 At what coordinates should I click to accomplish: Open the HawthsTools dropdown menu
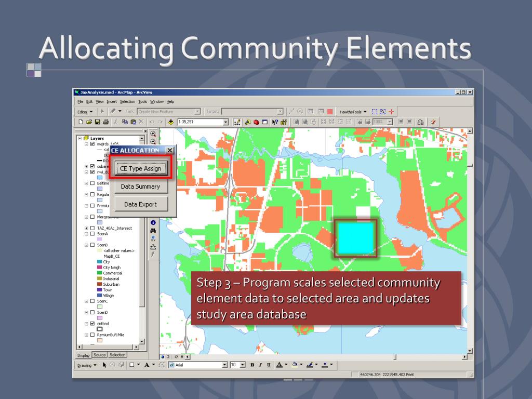353,112
